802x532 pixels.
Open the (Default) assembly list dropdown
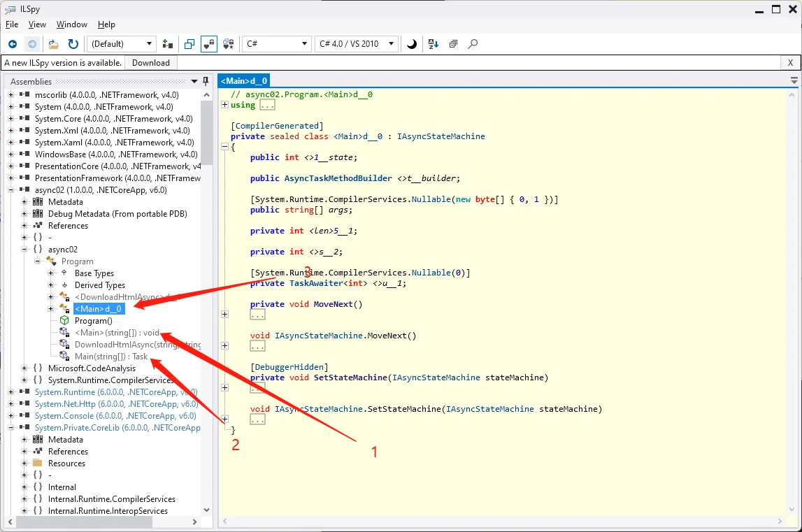121,44
